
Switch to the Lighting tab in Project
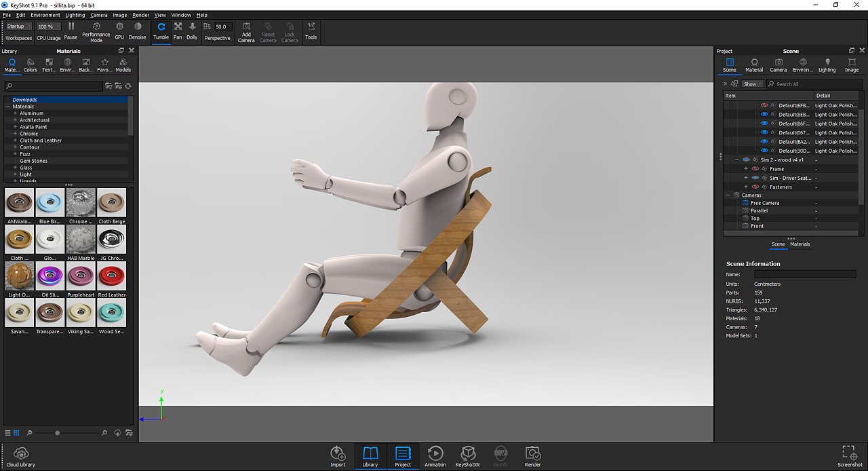[x=827, y=65]
